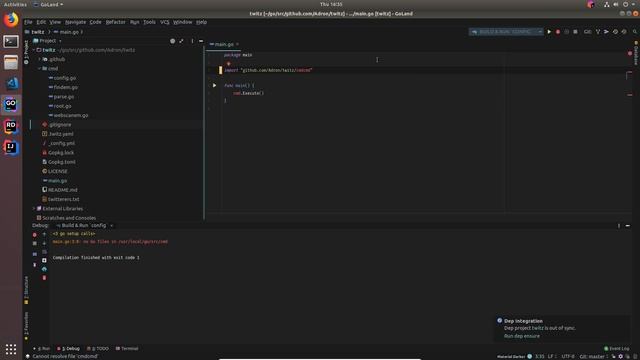Open config.go in the project tree
Screen dimensions: 640x360
pos(64,78)
